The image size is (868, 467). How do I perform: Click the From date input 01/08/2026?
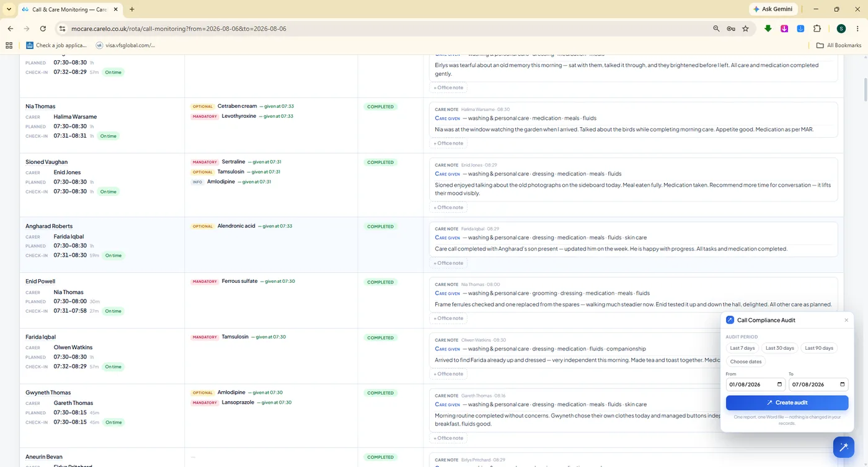coord(756,385)
